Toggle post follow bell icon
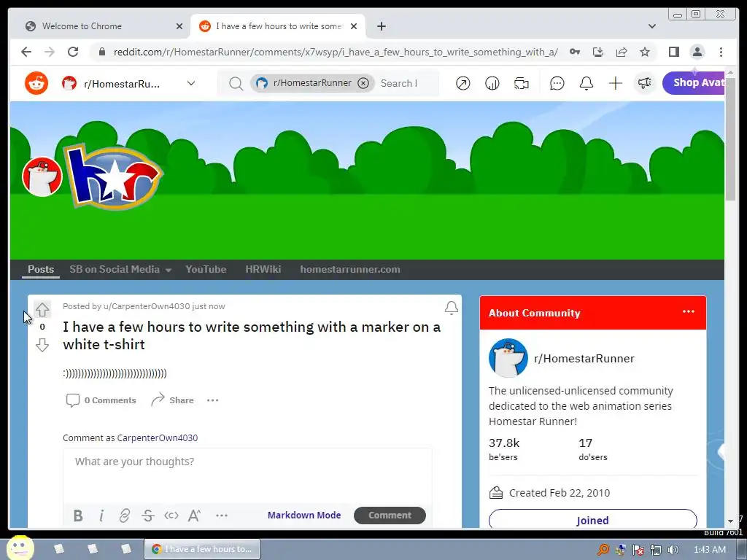 click(451, 308)
